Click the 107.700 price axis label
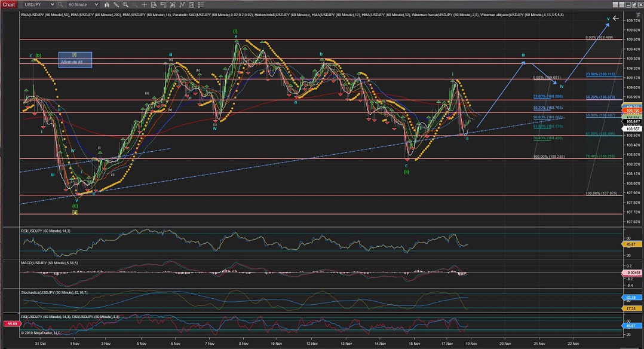Screen dimensions: 644x349 pos(633,212)
